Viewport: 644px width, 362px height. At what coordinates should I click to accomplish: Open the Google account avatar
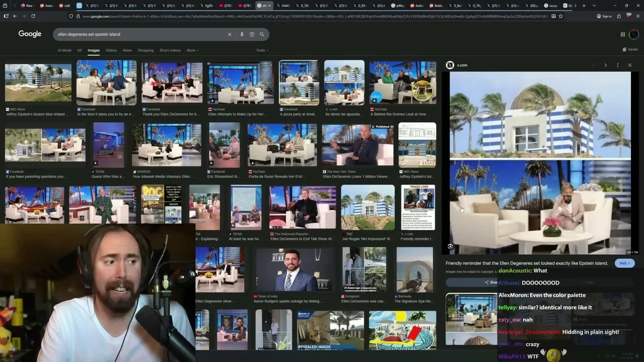(634, 34)
